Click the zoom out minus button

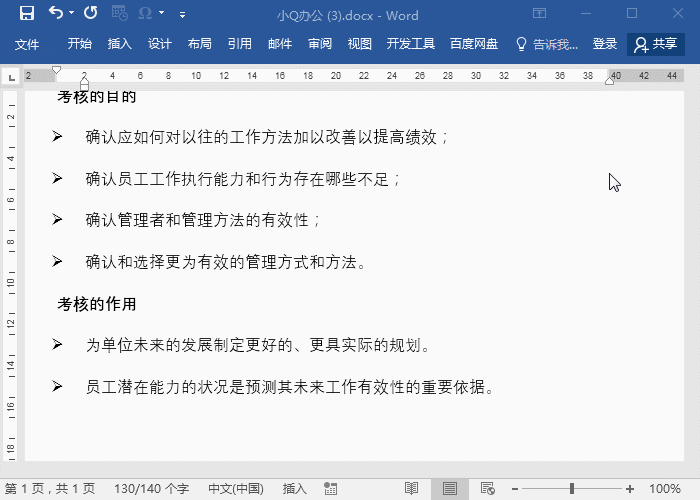click(x=515, y=489)
